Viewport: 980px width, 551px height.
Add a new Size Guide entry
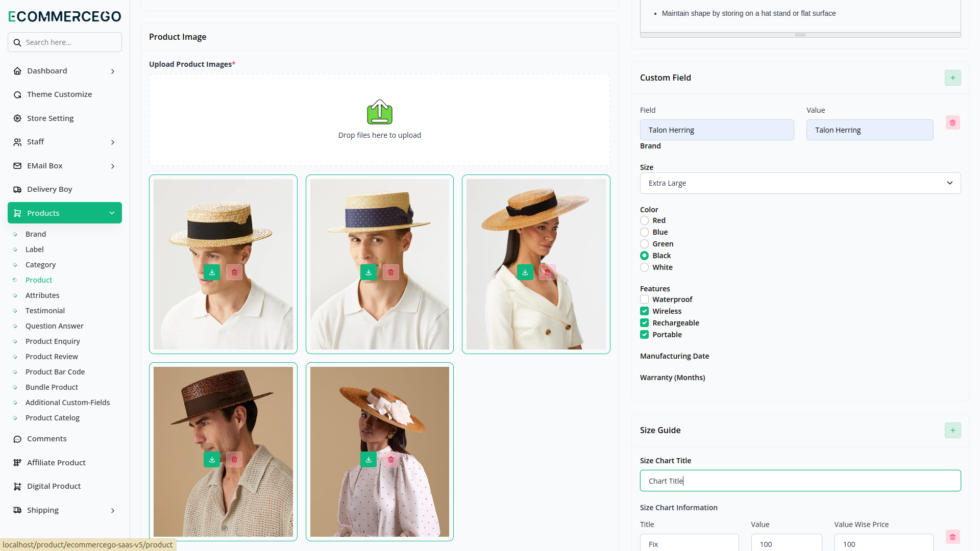point(953,431)
